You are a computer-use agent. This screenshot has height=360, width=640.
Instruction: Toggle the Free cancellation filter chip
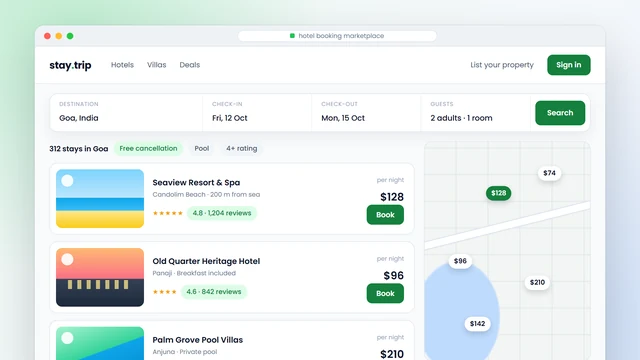148,149
